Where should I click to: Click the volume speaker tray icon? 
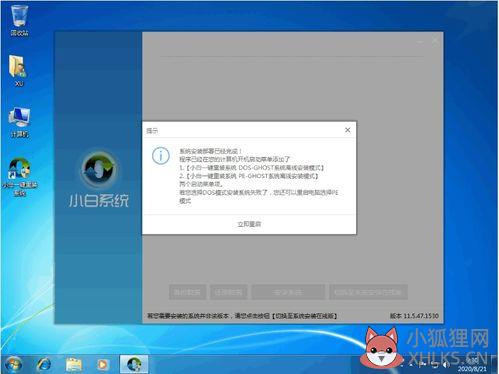pyautogui.click(x=445, y=365)
